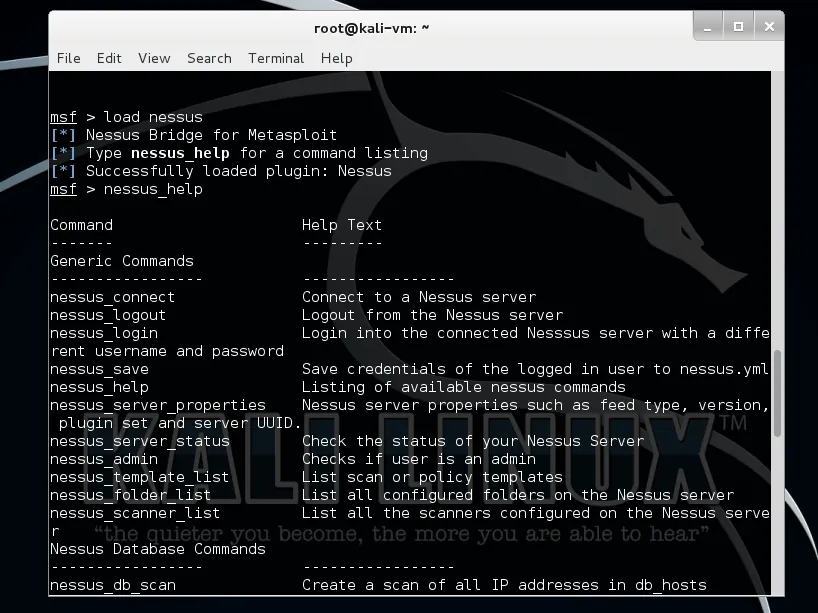The height and width of the screenshot is (613, 818).
Task: Open the View menu
Action: pos(154,58)
